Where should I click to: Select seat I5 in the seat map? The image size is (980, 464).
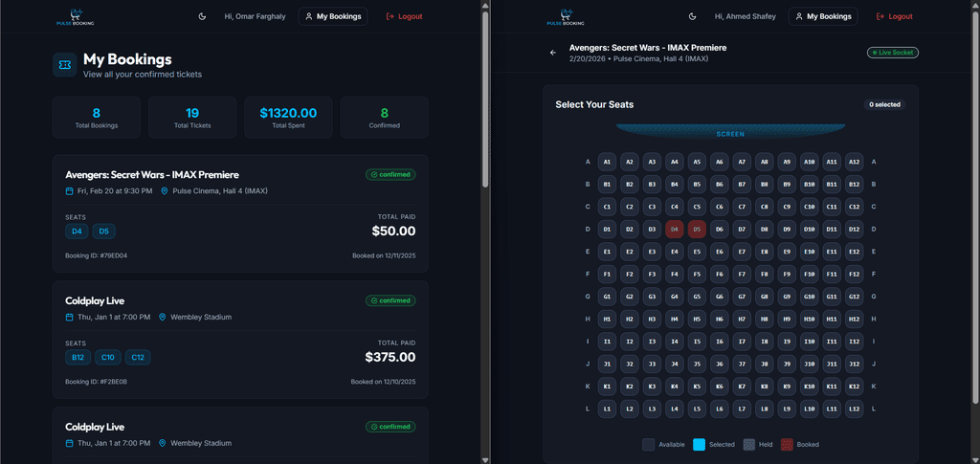(697, 342)
